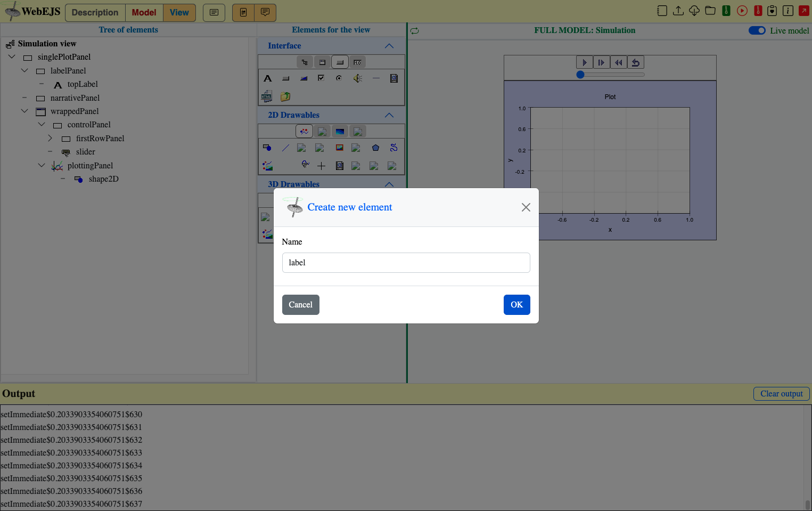Select topLabel in element tree

pyautogui.click(x=83, y=84)
